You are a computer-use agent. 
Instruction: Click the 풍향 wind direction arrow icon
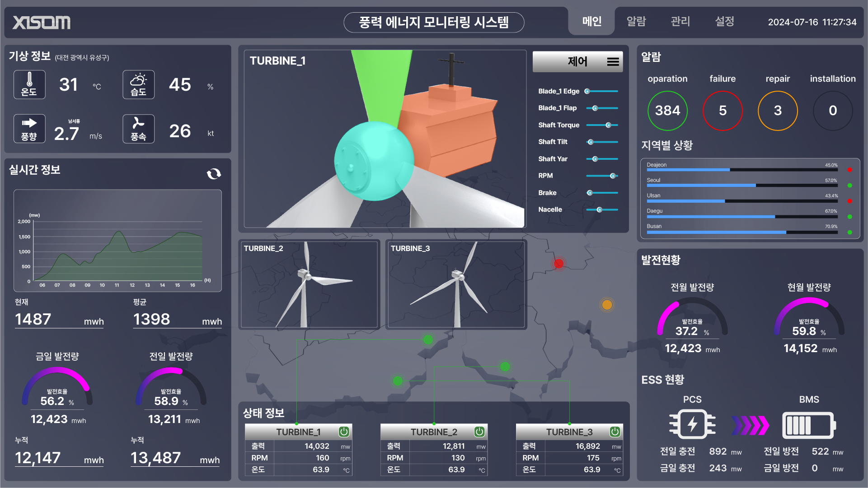pyautogui.click(x=29, y=129)
